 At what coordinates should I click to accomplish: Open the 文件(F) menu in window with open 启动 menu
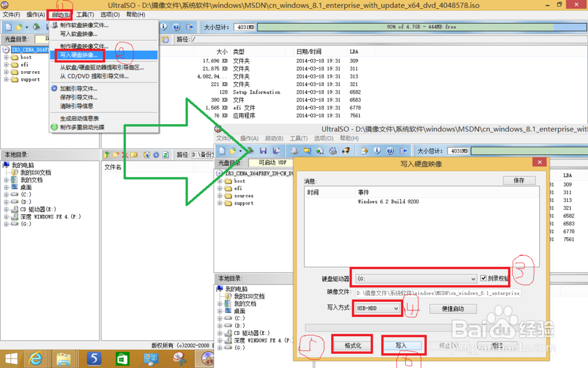[11, 15]
